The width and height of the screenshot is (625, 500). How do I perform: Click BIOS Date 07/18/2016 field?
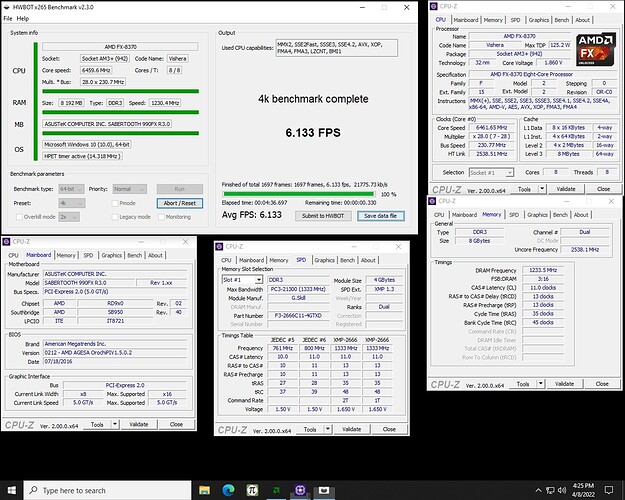point(115,362)
